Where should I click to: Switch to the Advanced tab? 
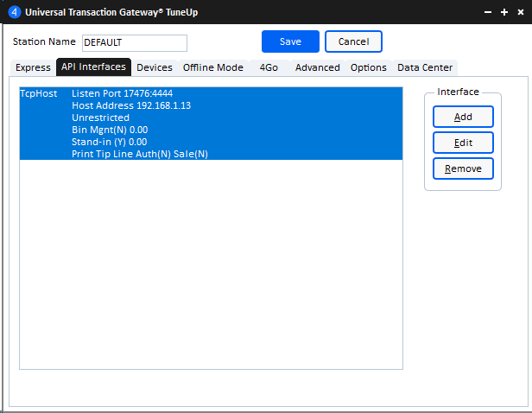coord(317,67)
